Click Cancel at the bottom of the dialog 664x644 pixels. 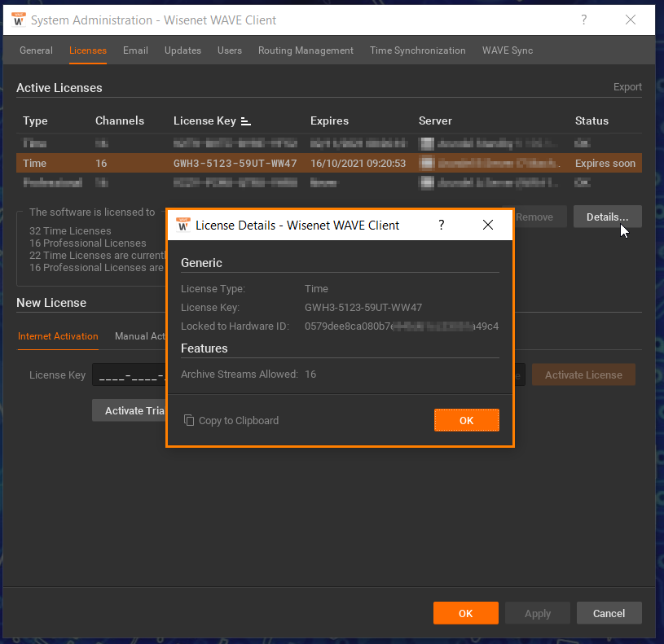[609, 613]
